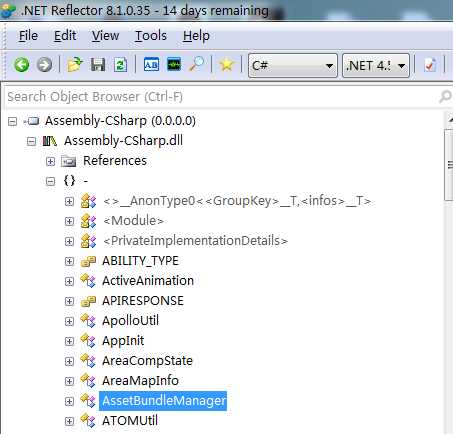Select the APIRESPONSE tree item
The image size is (453, 434).
tap(143, 301)
